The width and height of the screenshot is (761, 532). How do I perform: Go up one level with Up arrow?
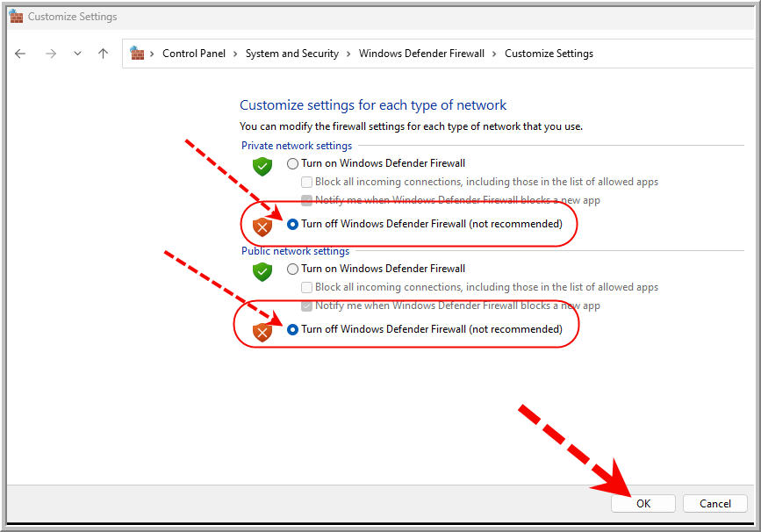pyautogui.click(x=103, y=54)
